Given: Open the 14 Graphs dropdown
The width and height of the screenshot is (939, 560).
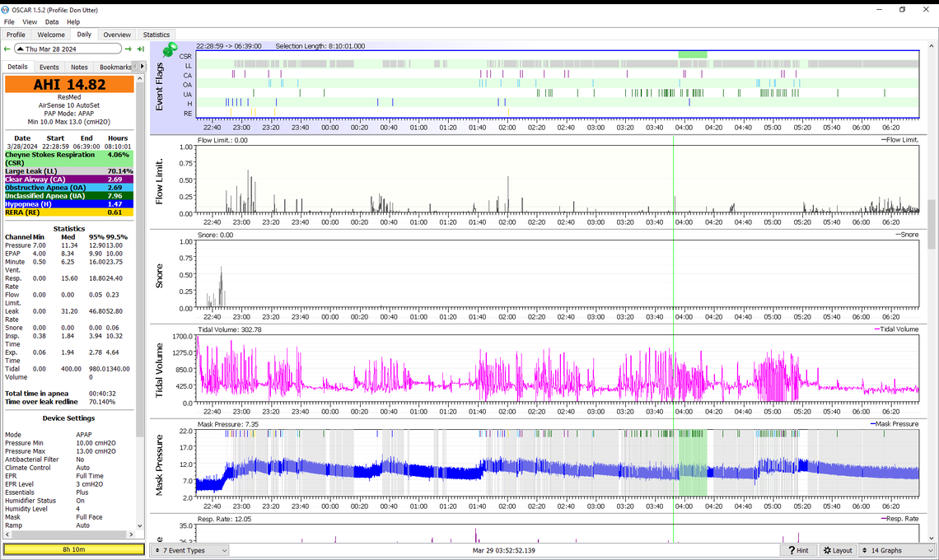Looking at the screenshot, I should pyautogui.click(x=898, y=550).
